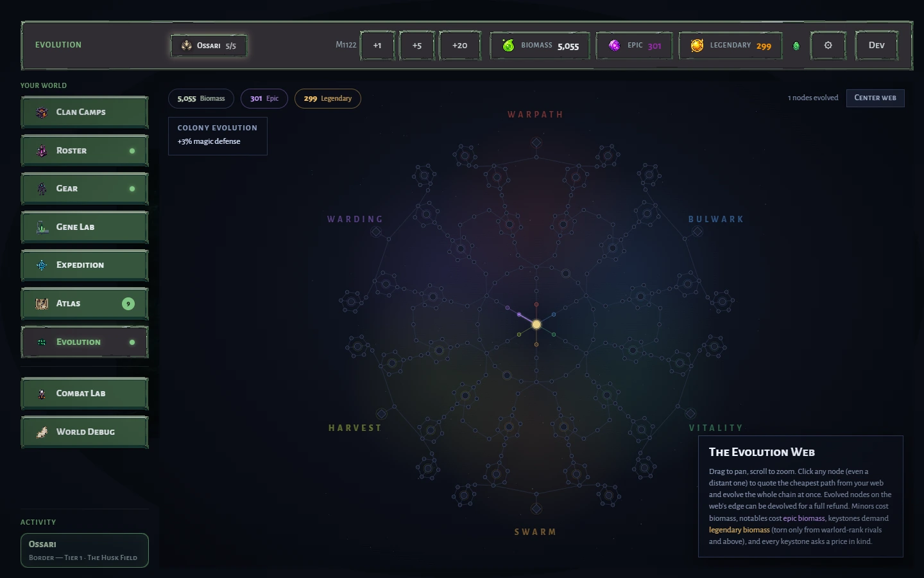The width and height of the screenshot is (924, 578).
Task: Click the '1 nodes evolved' text
Action: coord(813,98)
